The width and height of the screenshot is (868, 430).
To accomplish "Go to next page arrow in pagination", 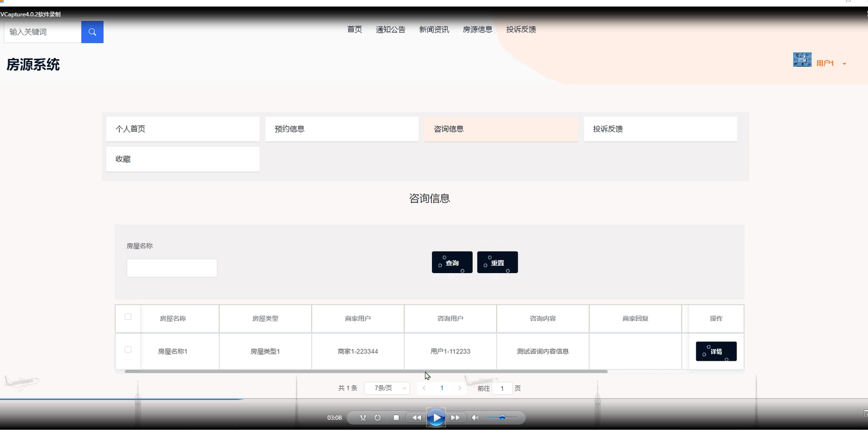I will click(x=460, y=388).
